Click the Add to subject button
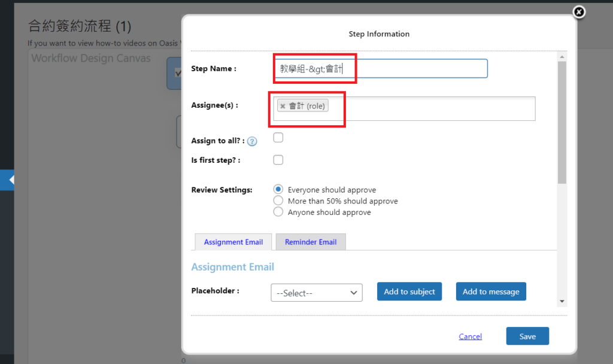613x364 pixels. (x=409, y=292)
